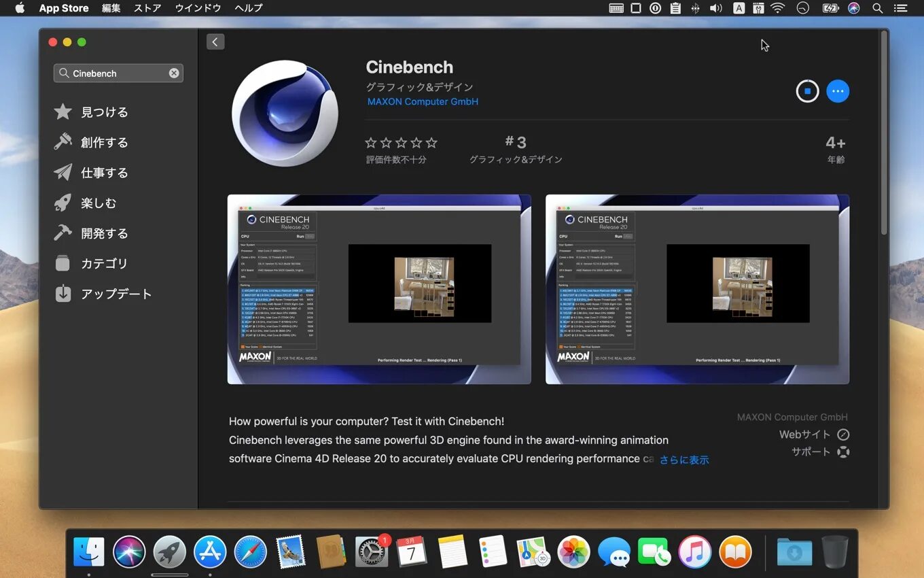The height and width of the screenshot is (578, 924).
Task: Open the 編集 menu
Action: pyautogui.click(x=111, y=8)
